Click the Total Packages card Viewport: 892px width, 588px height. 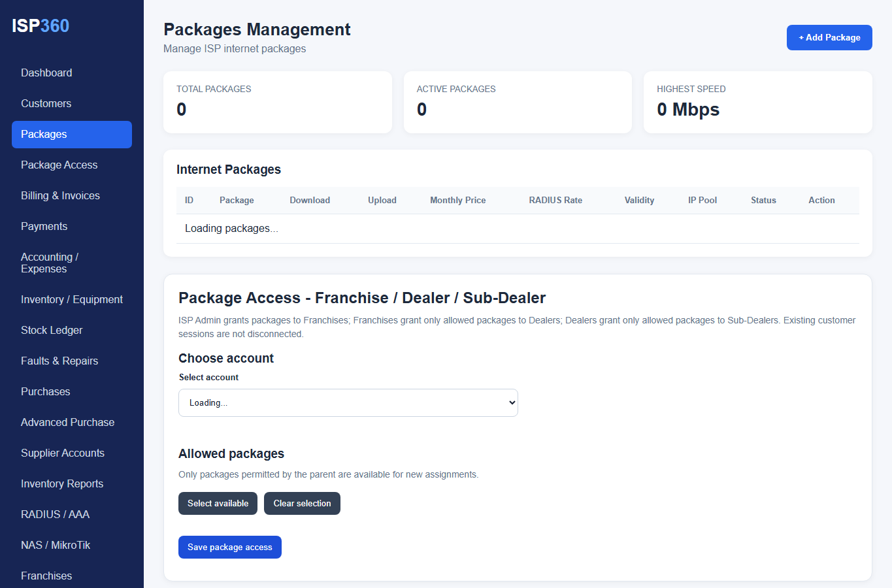coord(278,102)
